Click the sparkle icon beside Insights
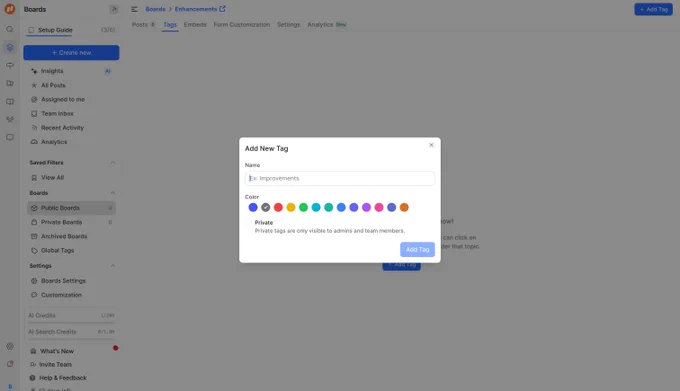The image size is (680, 391). coord(34,71)
